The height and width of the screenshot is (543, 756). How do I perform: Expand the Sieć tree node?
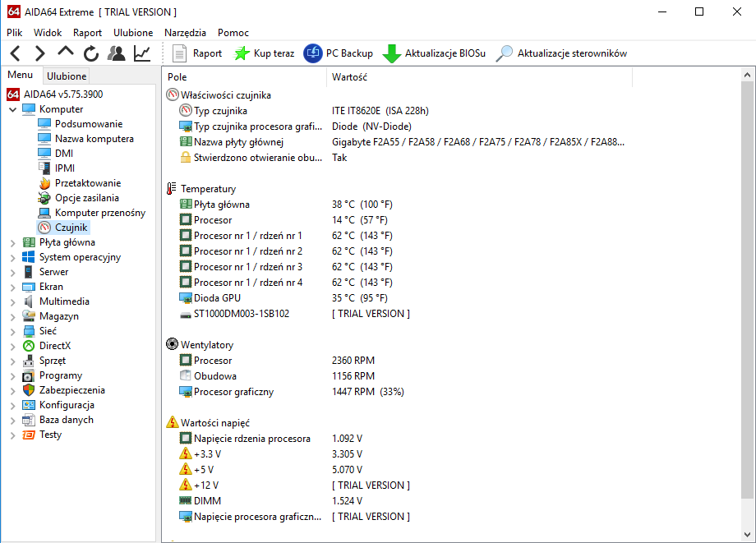pos(13,332)
